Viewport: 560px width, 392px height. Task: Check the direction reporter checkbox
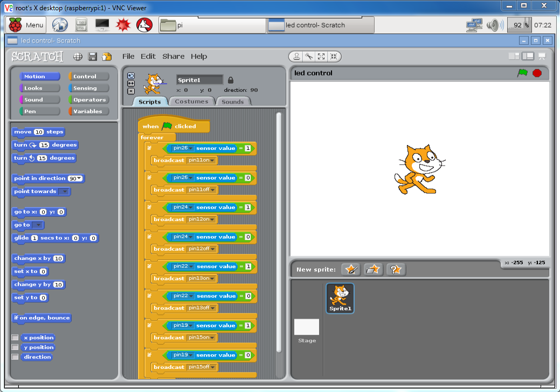pos(16,357)
